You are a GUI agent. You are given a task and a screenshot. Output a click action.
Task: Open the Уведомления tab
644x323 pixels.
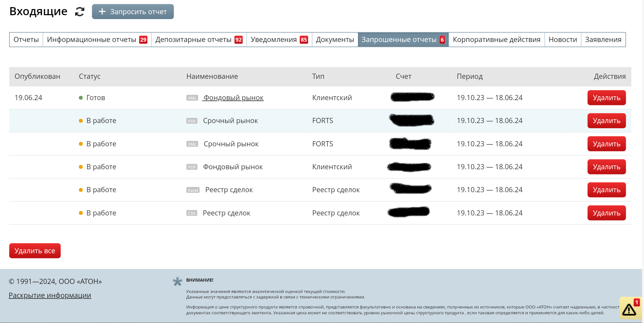pyautogui.click(x=279, y=40)
